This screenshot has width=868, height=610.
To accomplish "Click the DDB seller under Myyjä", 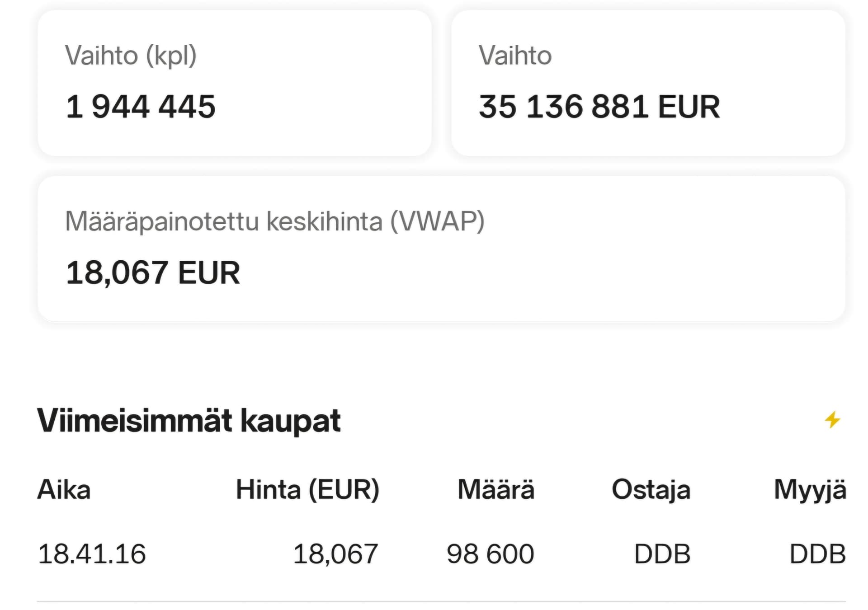I will tap(817, 554).
